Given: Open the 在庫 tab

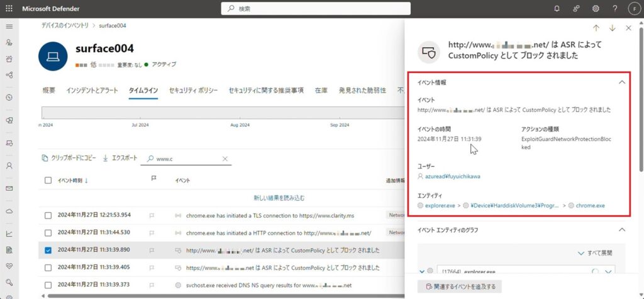Looking at the screenshot, I should pos(321,91).
